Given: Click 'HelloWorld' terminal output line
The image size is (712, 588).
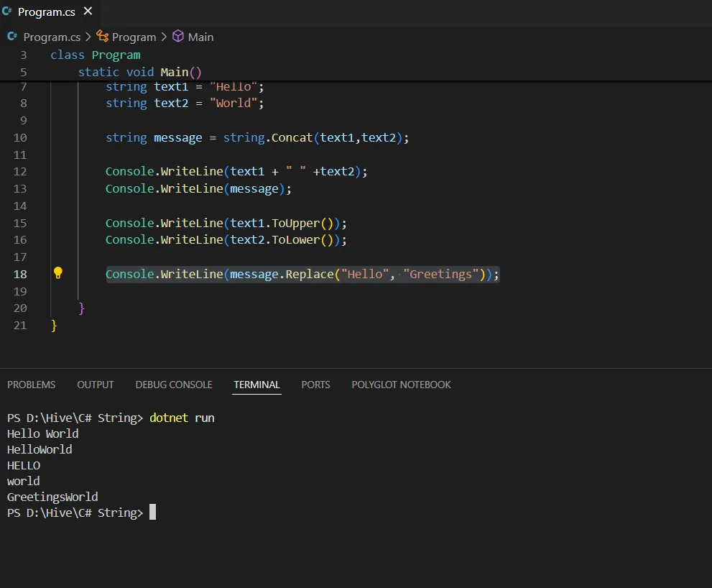Looking at the screenshot, I should [40, 450].
